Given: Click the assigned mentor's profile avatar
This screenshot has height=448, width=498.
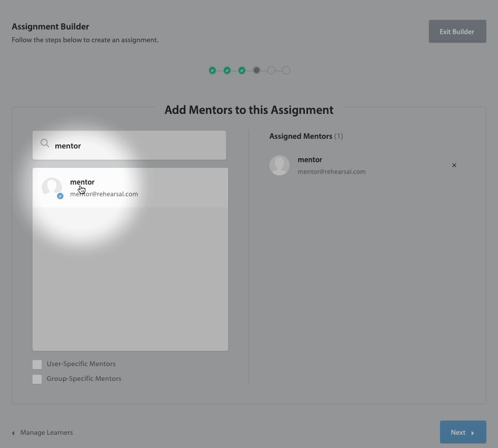Looking at the screenshot, I should 279,165.
